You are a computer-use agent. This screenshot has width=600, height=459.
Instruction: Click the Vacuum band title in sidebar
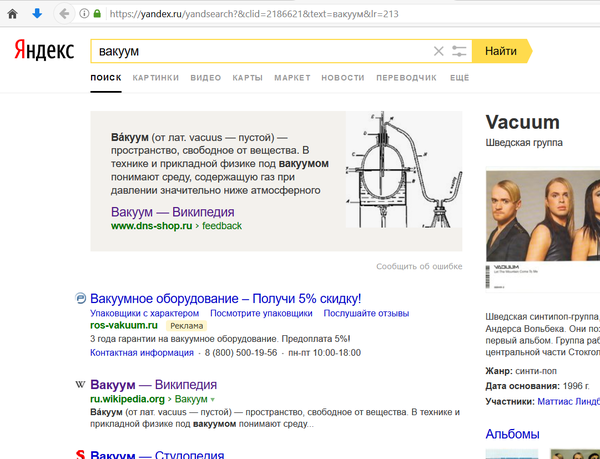coord(523,122)
